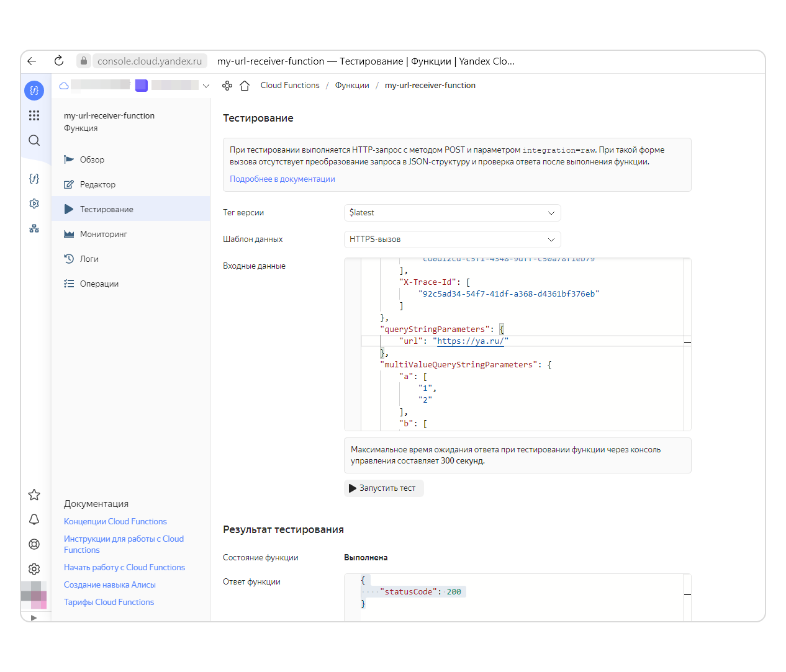The height and width of the screenshot is (672, 786).
Task: Click the X-Trace-Id value in input data
Action: 509,294
